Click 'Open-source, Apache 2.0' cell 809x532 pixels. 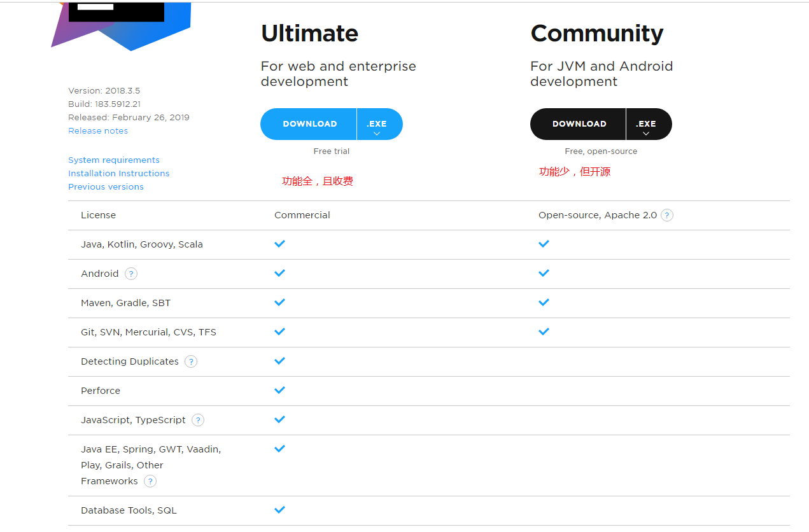point(598,215)
